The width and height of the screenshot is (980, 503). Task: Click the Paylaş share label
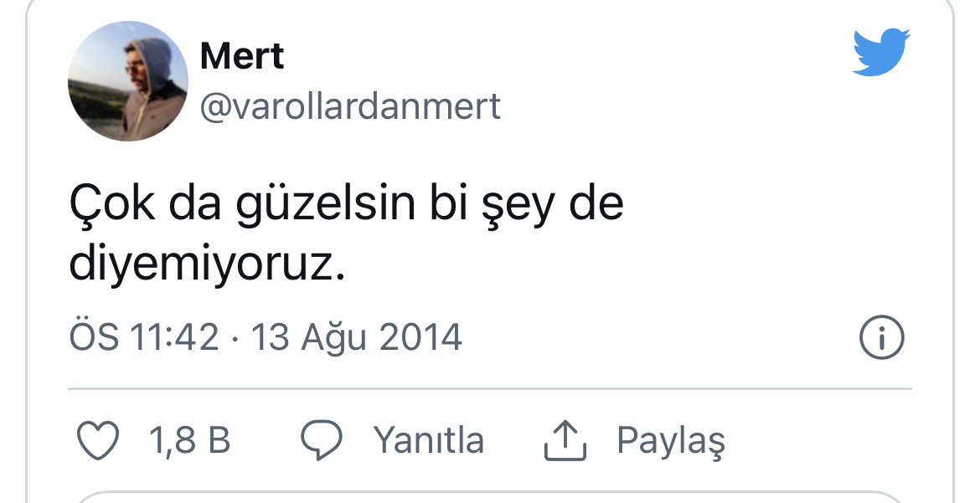[671, 441]
